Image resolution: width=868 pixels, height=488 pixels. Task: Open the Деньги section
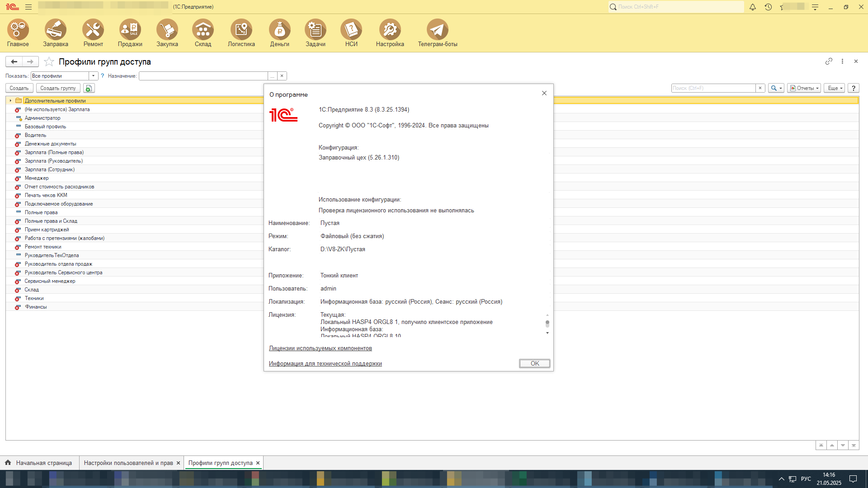(280, 33)
